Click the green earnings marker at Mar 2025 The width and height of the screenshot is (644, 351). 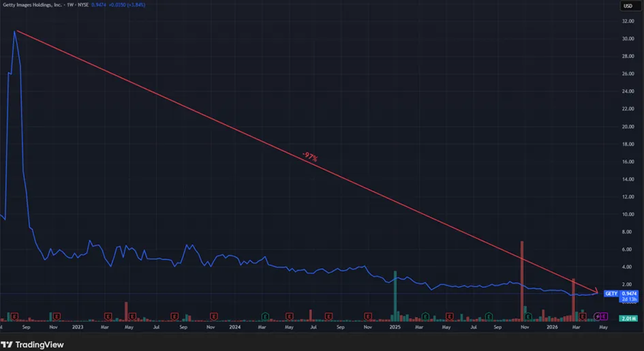pyautogui.click(x=425, y=316)
